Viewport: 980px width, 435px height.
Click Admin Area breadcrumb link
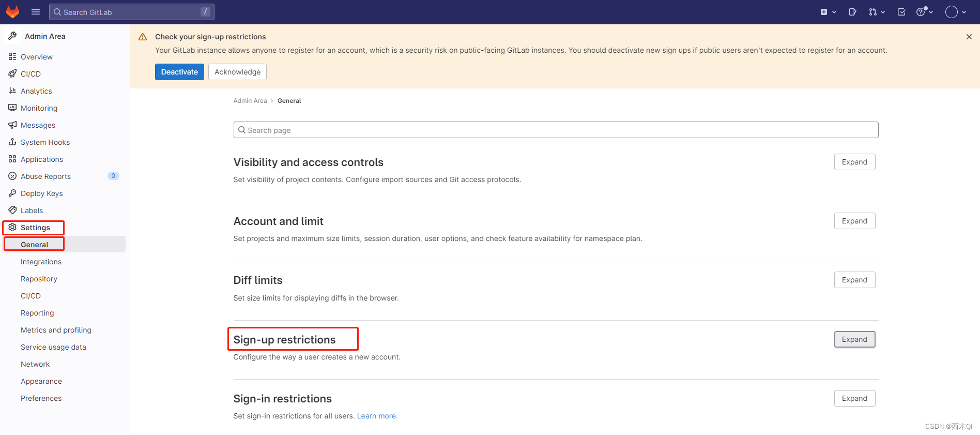(x=250, y=101)
